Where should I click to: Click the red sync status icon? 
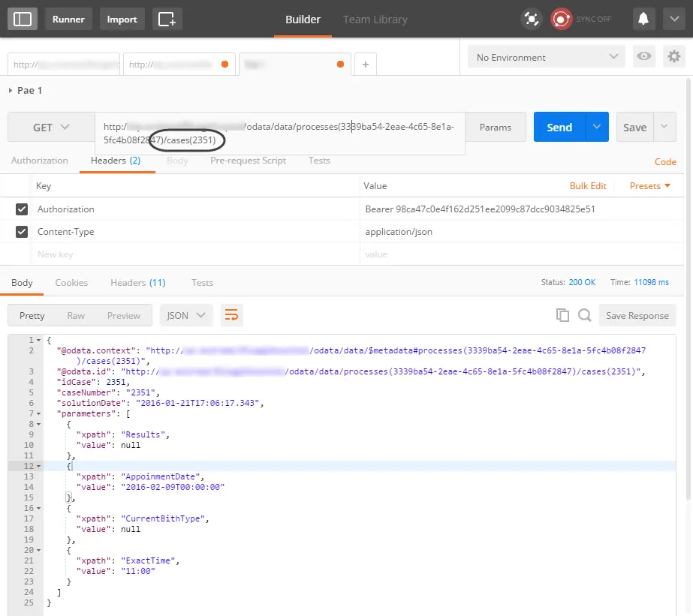561,19
